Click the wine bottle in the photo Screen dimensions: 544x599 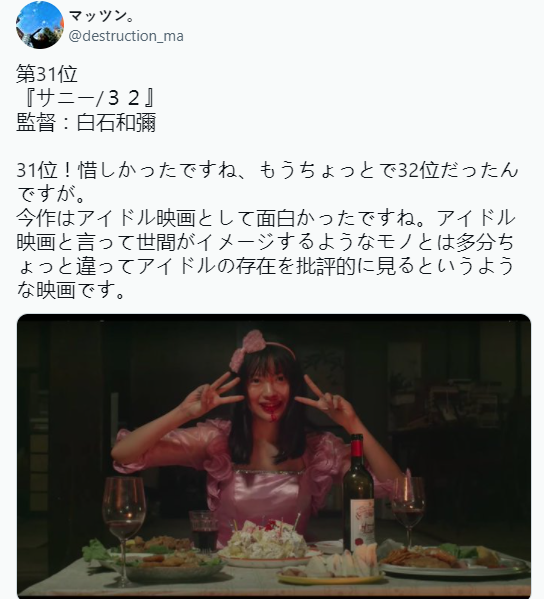click(358, 494)
